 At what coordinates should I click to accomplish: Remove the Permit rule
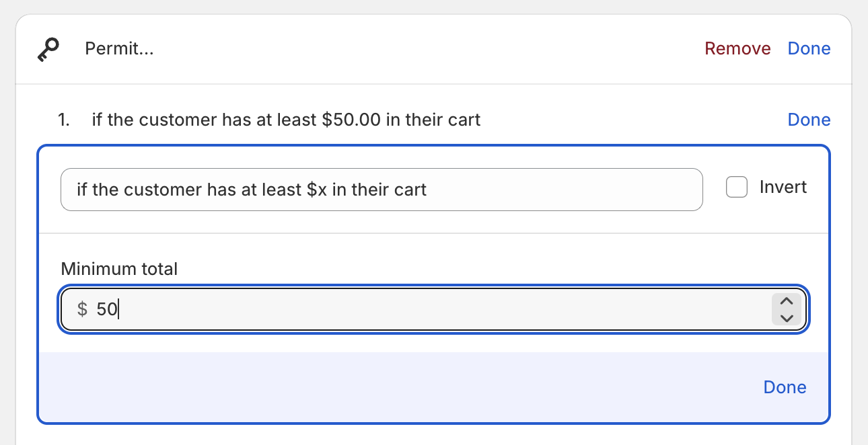point(737,48)
